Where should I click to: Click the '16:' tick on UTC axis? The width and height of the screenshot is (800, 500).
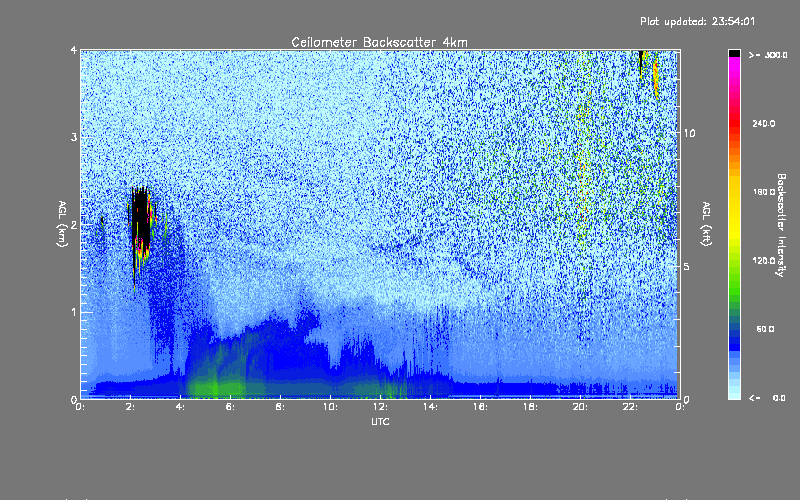[480, 407]
